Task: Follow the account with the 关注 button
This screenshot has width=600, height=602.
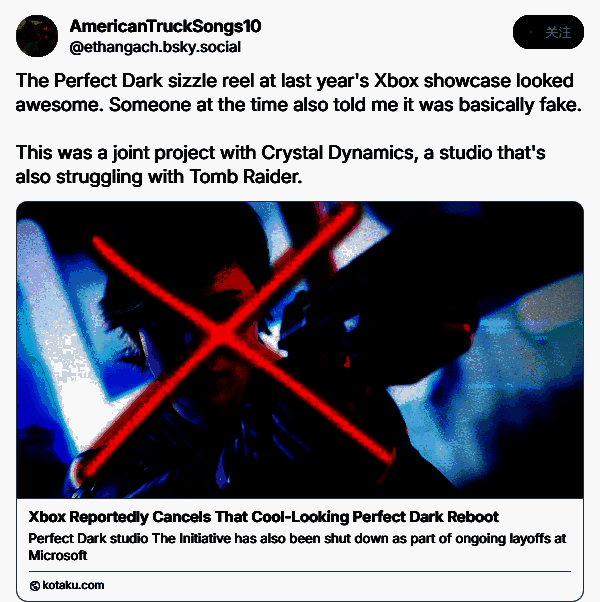Action: click(x=548, y=32)
